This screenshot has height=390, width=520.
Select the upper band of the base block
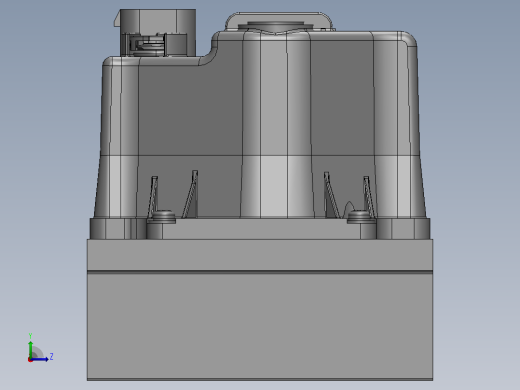coord(260,255)
